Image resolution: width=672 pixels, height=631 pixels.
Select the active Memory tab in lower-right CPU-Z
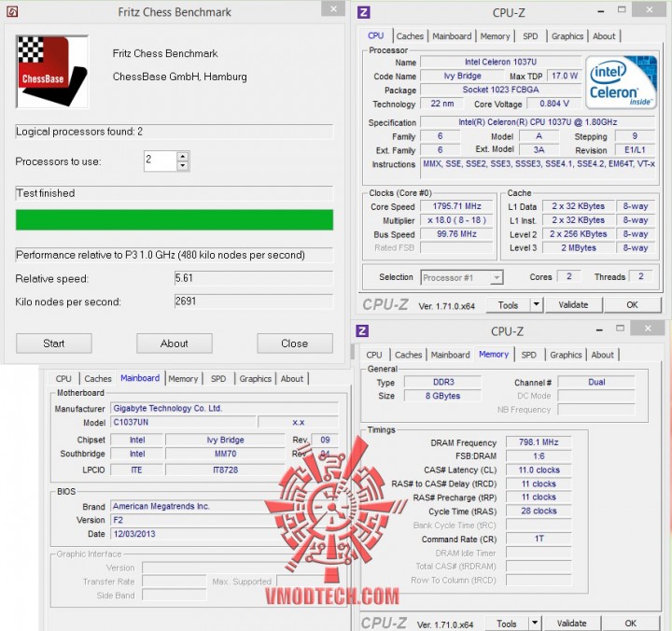[x=494, y=354]
